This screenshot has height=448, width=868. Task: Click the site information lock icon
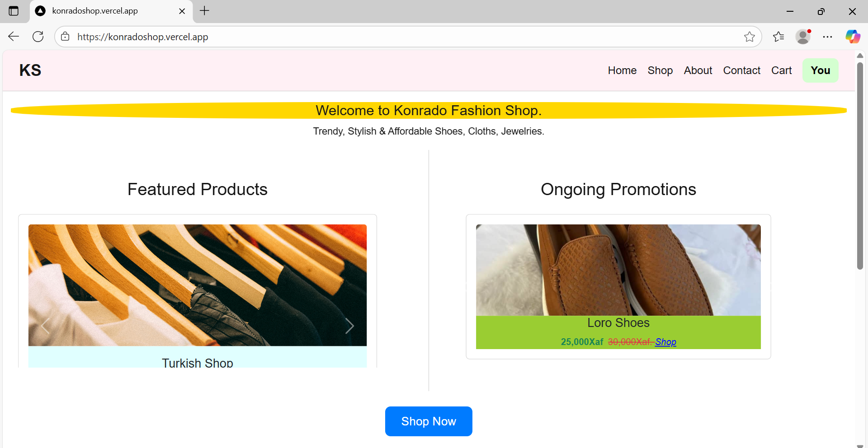[66, 37]
